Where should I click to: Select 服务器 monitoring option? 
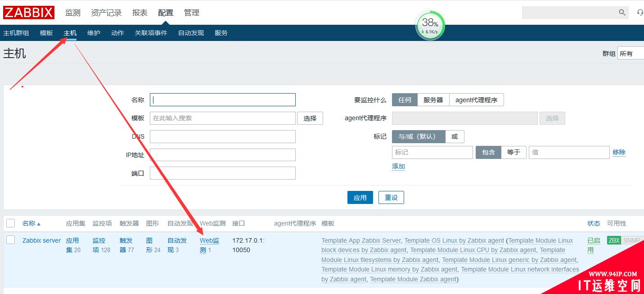click(x=433, y=100)
